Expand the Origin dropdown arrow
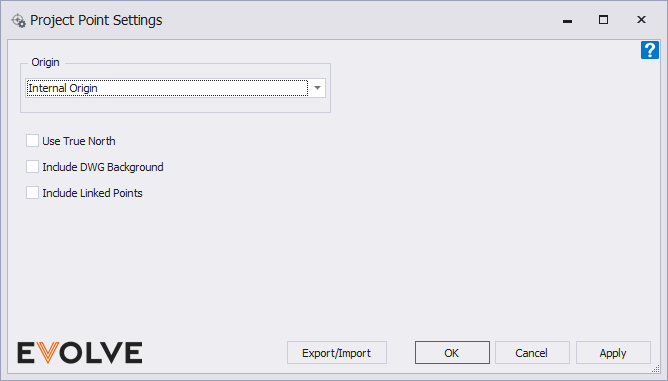The width and height of the screenshot is (668, 381). click(317, 88)
